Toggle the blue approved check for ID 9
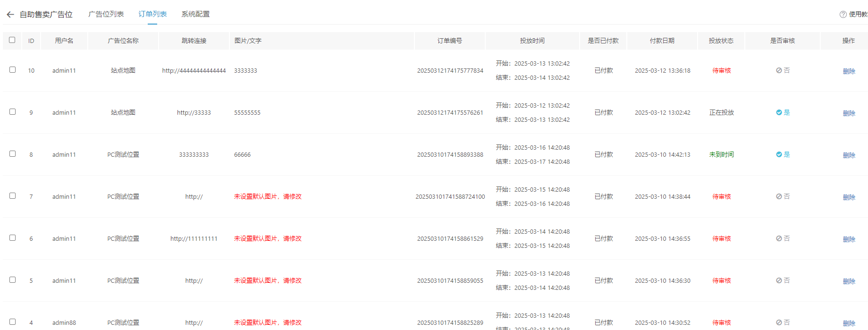 (x=779, y=112)
